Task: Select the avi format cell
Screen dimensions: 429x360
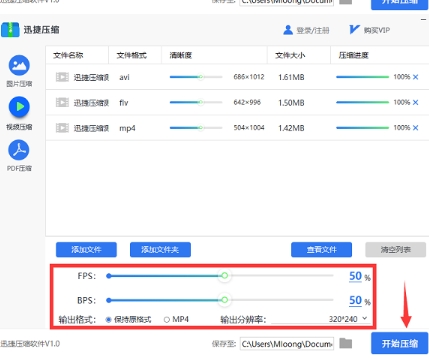Action: tap(124, 77)
